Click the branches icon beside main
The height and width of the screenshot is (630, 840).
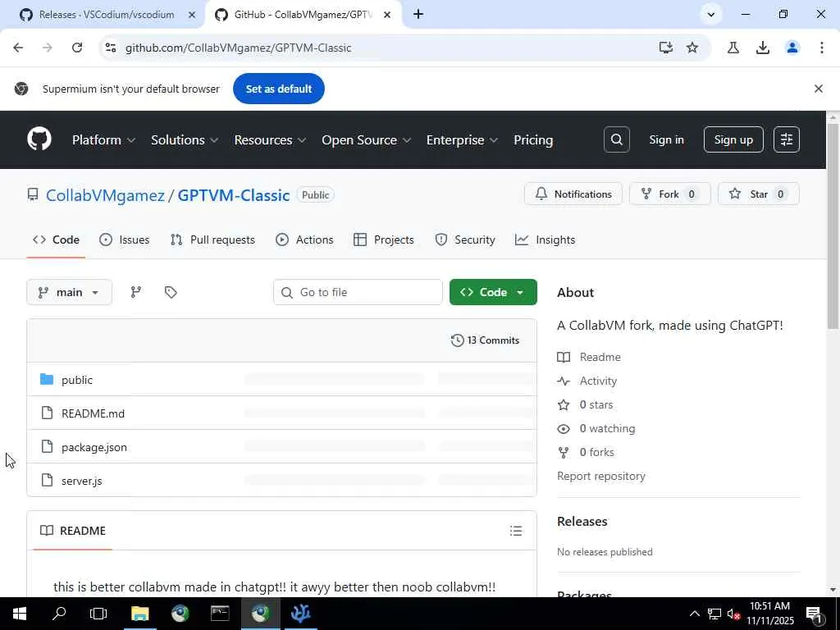tap(136, 292)
